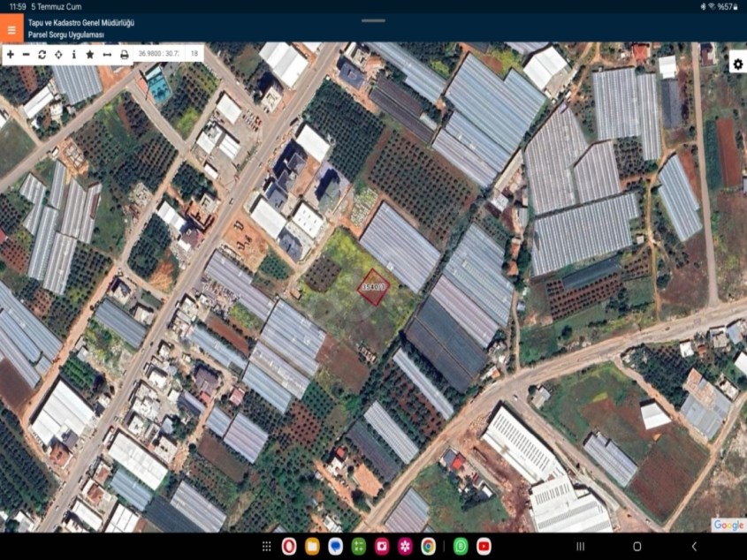
Task: Open the app drawer grid icon
Action: pos(266,547)
